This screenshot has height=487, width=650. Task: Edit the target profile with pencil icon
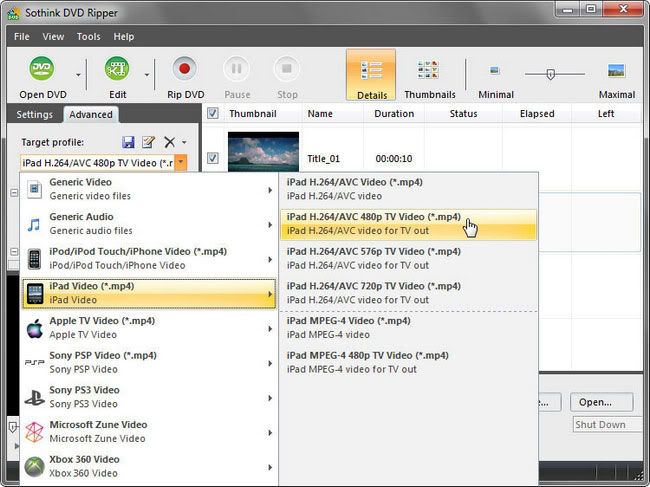(149, 143)
